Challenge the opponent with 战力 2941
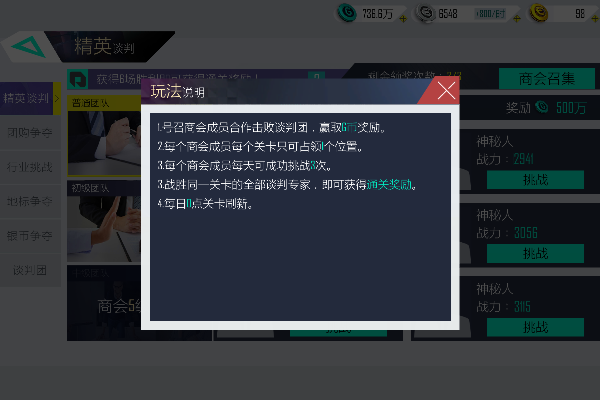The height and width of the screenshot is (400, 600). click(535, 180)
